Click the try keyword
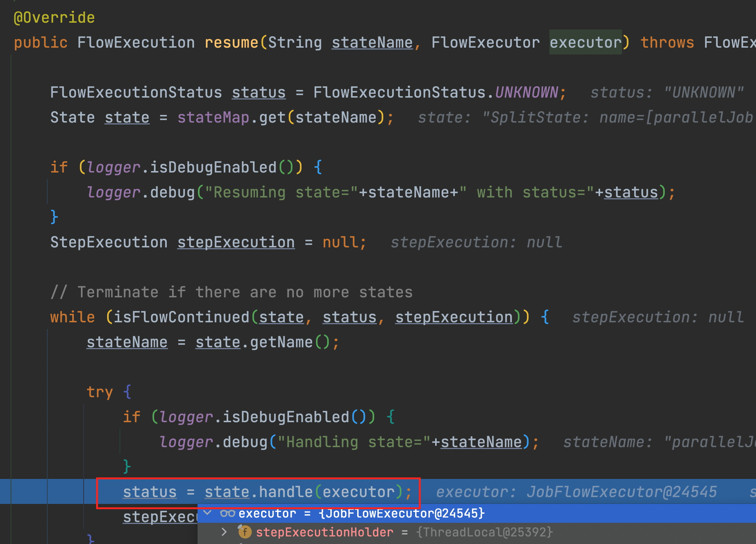 point(100,392)
